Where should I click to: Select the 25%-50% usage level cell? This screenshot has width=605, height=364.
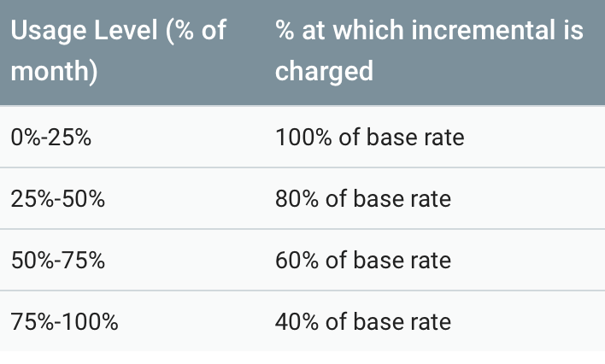tap(58, 199)
